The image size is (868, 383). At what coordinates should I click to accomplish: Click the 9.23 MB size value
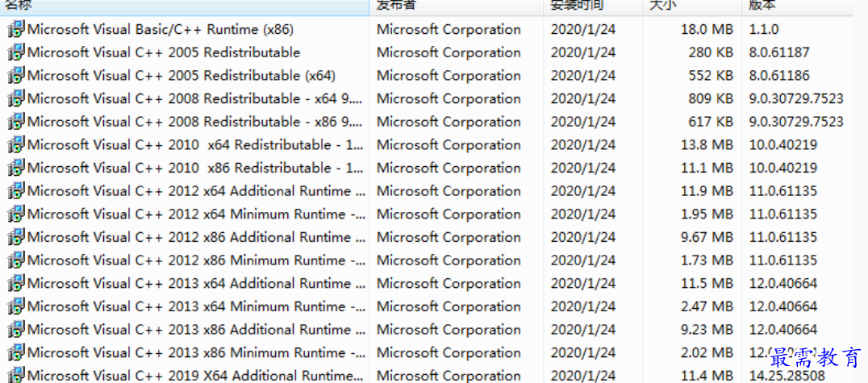point(707,330)
